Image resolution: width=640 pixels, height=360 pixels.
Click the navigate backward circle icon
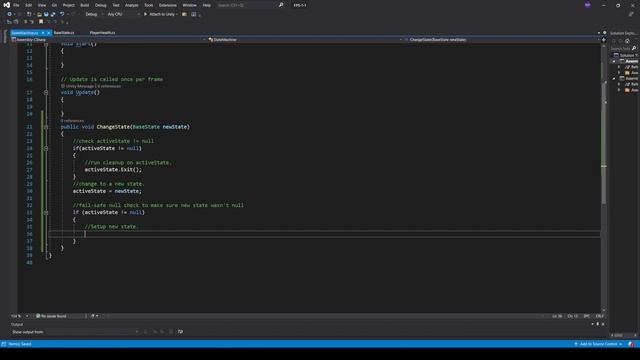pos(9,14)
